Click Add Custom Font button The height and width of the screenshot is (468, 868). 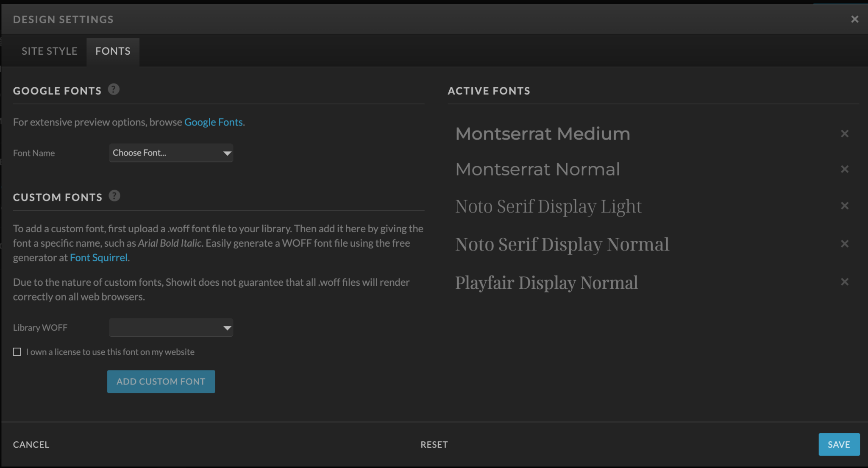click(161, 382)
